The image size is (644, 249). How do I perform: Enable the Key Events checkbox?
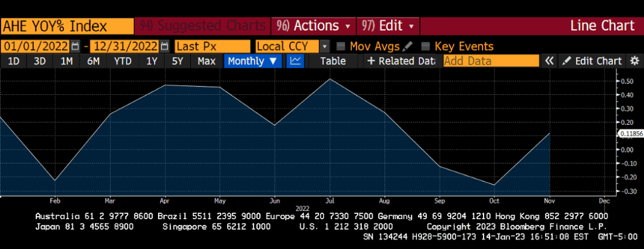pos(426,46)
